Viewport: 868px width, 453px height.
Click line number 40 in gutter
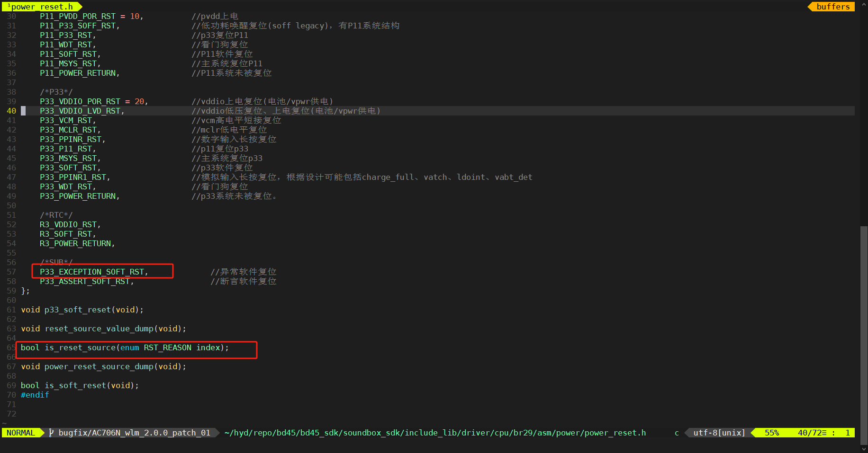11,111
